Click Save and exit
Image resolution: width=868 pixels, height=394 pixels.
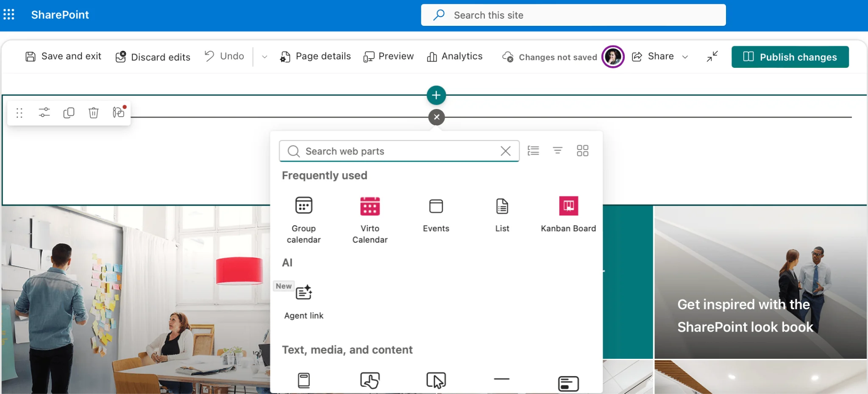pos(64,56)
